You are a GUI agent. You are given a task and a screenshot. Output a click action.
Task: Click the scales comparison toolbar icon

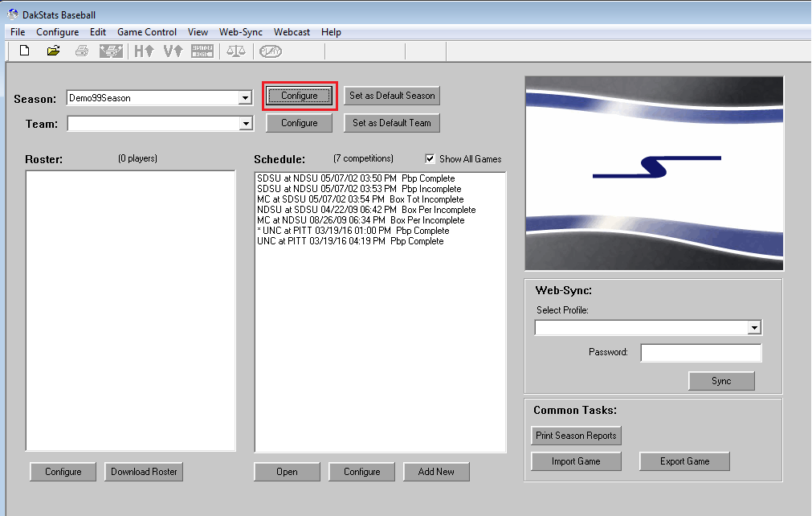click(x=237, y=50)
